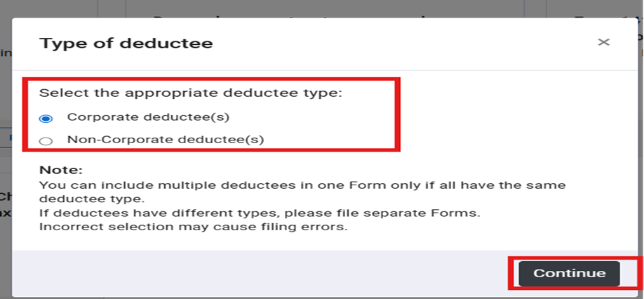
Task: Choose the Non-Corporate deductee(s) radio button
Action: tap(46, 140)
